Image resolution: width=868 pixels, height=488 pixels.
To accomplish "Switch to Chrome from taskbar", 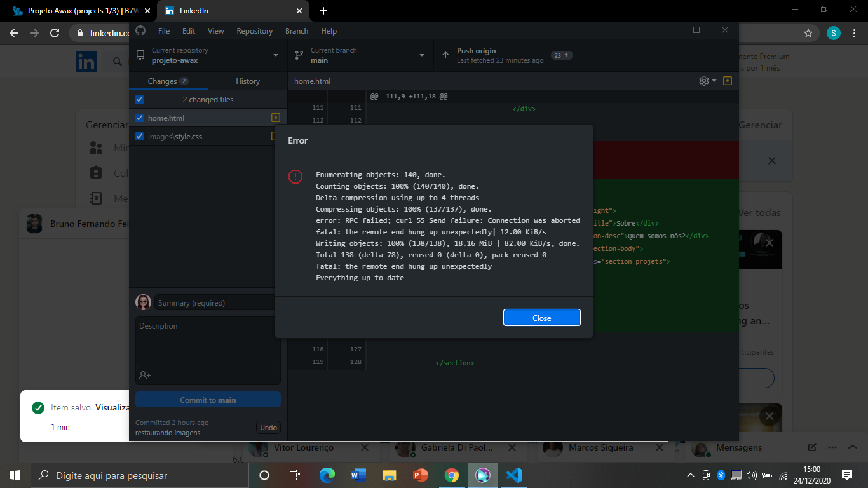I will tap(452, 475).
